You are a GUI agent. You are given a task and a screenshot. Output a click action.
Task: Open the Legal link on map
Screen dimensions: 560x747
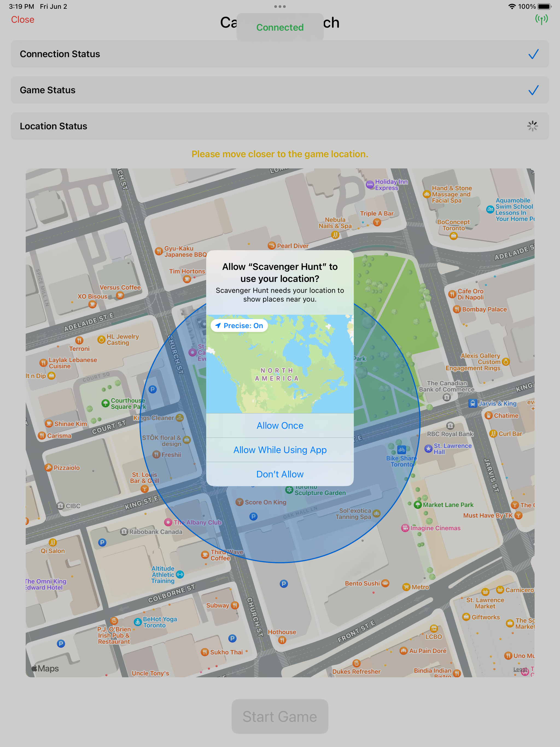(520, 669)
